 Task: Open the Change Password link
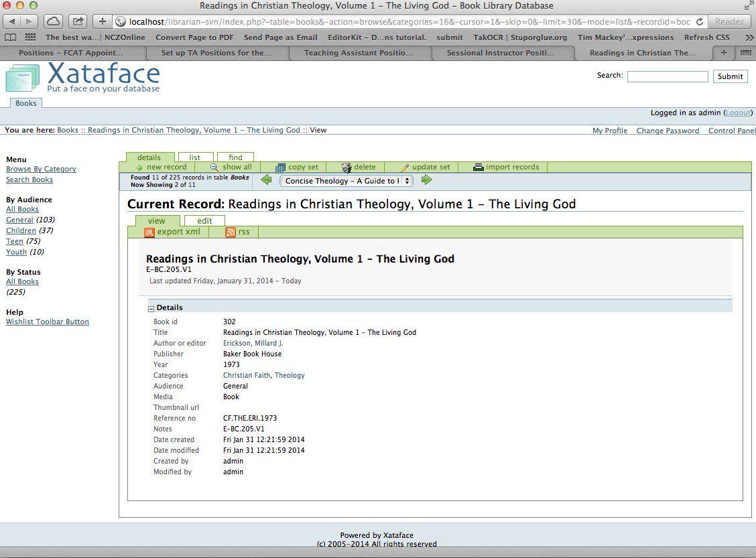[668, 131]
